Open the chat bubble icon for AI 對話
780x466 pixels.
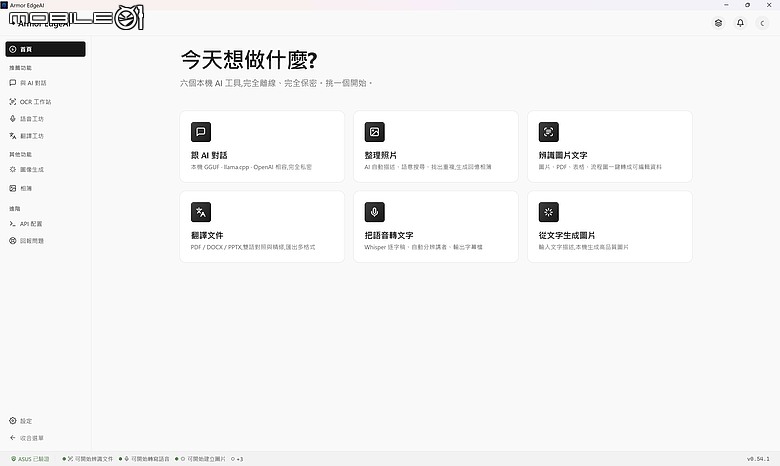point(201,132)
